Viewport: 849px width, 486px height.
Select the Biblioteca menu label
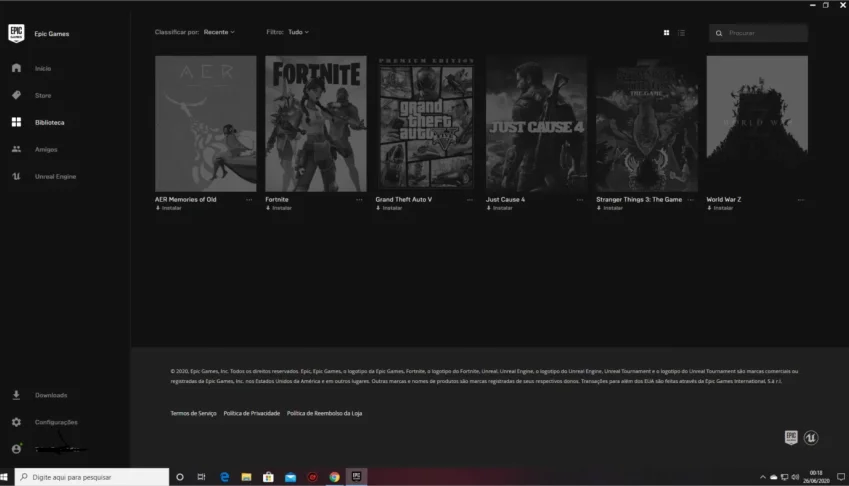(49, 122)
